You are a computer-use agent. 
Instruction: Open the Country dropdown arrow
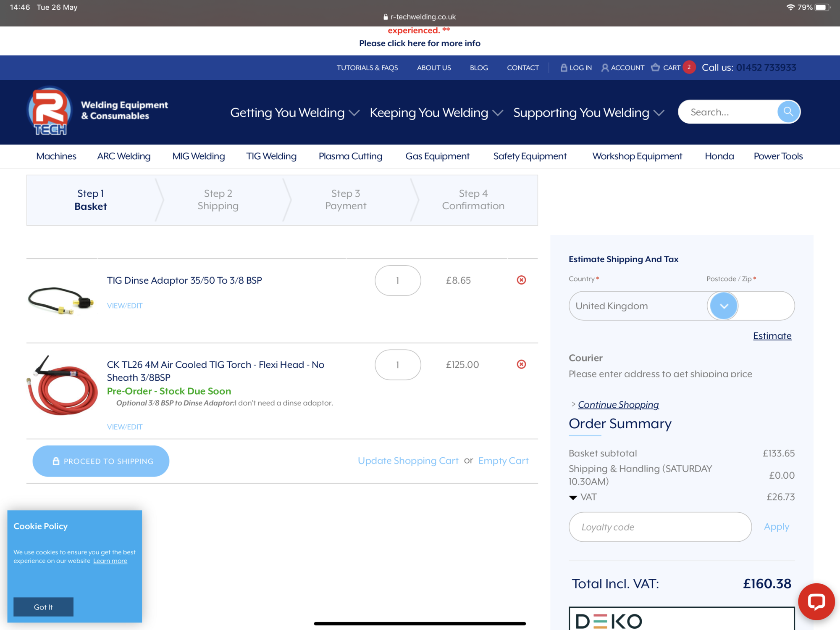(x=723, y=306)
